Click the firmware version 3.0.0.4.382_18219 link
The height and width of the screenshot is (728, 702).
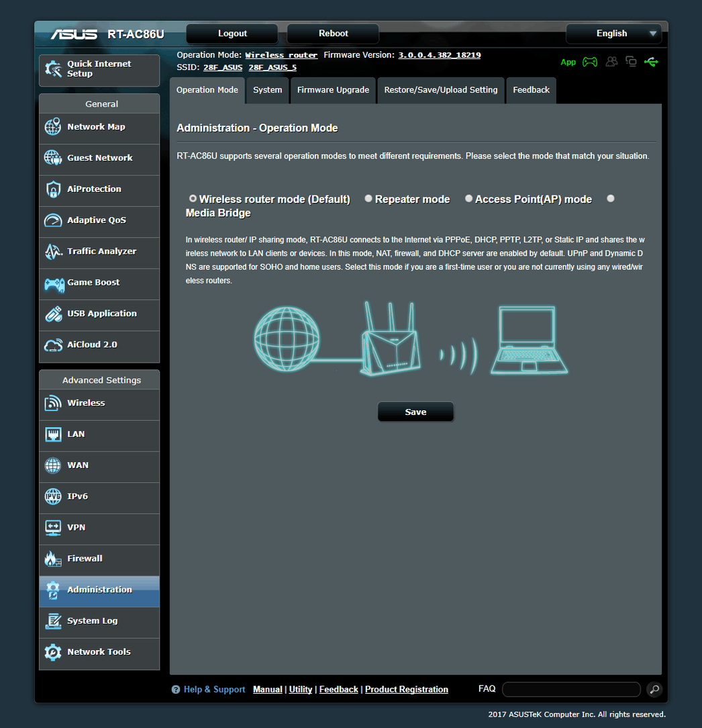440,55
